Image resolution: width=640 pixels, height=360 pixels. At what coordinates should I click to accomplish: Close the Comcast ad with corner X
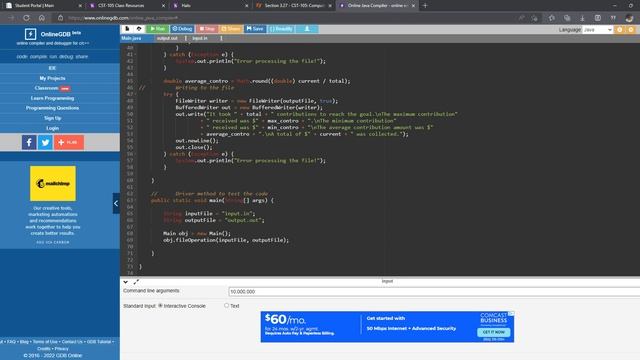511,314
